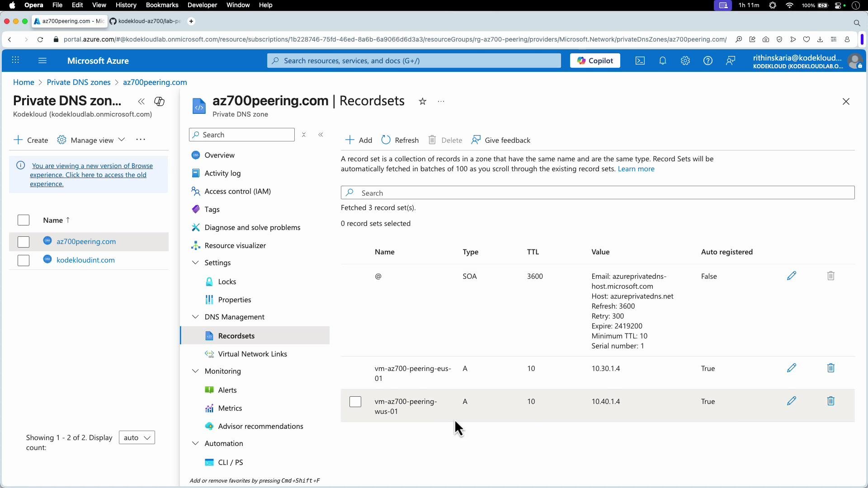Open the Display count auto dropdown
This screenshot has width=868, height=488.
pyautogui.click(x=137, y=437)
